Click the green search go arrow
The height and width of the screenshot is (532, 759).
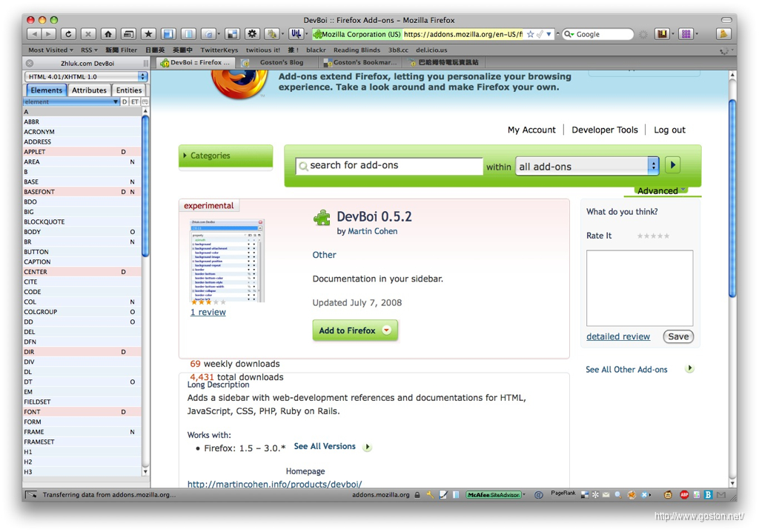[x=672, y=165]
